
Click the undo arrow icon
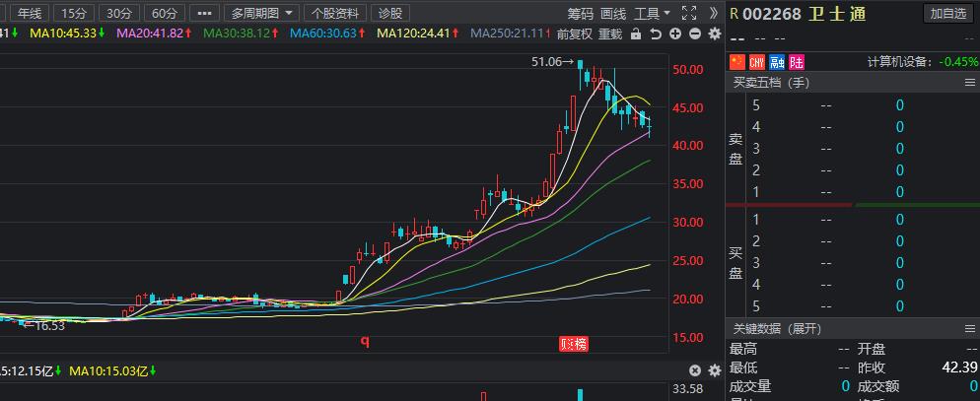[x=656, y=34]
